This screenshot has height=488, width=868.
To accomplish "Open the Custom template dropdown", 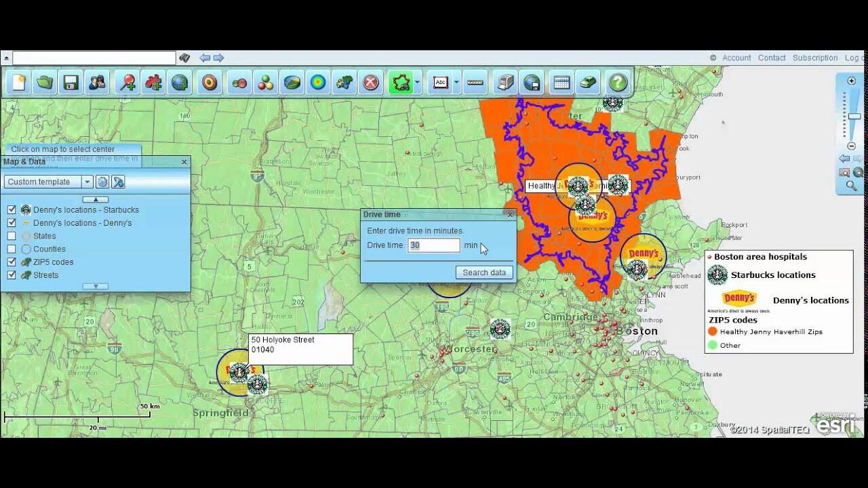I will click(87, 182).
